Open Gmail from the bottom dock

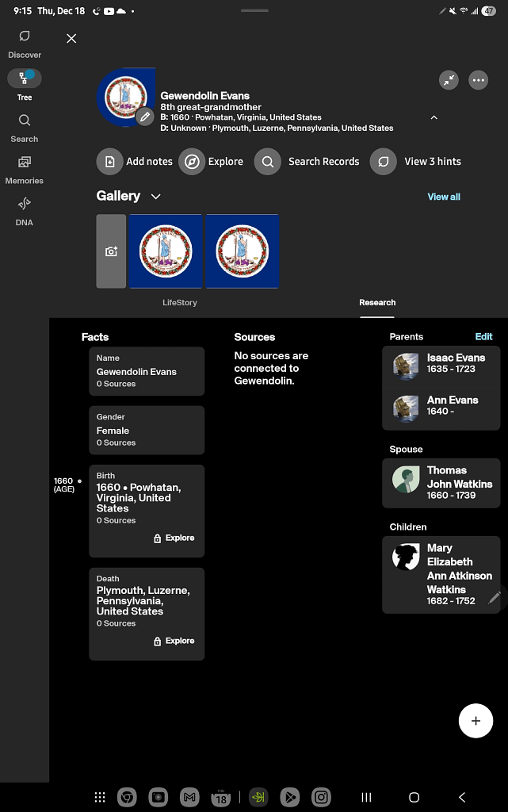[x=189, y=797]
